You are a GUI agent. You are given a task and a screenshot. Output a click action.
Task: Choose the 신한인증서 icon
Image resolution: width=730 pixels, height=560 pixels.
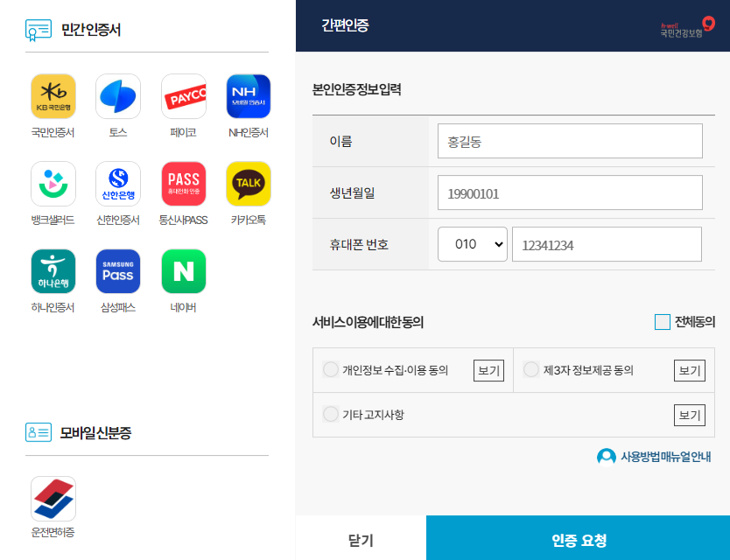[x=118, y=184]
